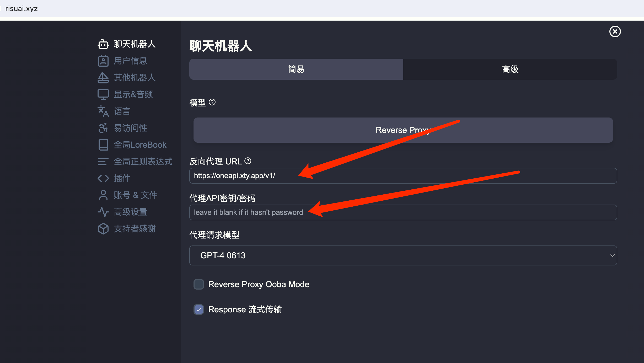Enable Reverse Proxy Ooba Mode
Viewport: 644px width, 363px height.
point(198,284)
